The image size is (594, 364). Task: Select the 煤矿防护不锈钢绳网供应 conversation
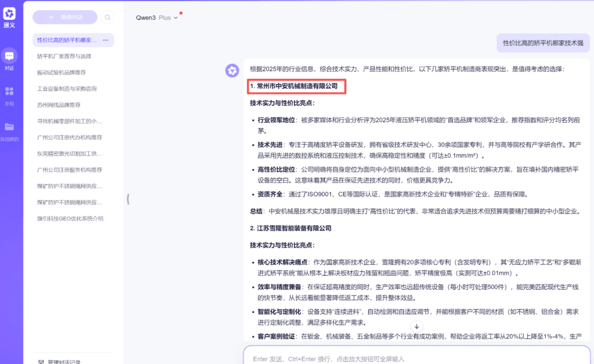[70, 186]
